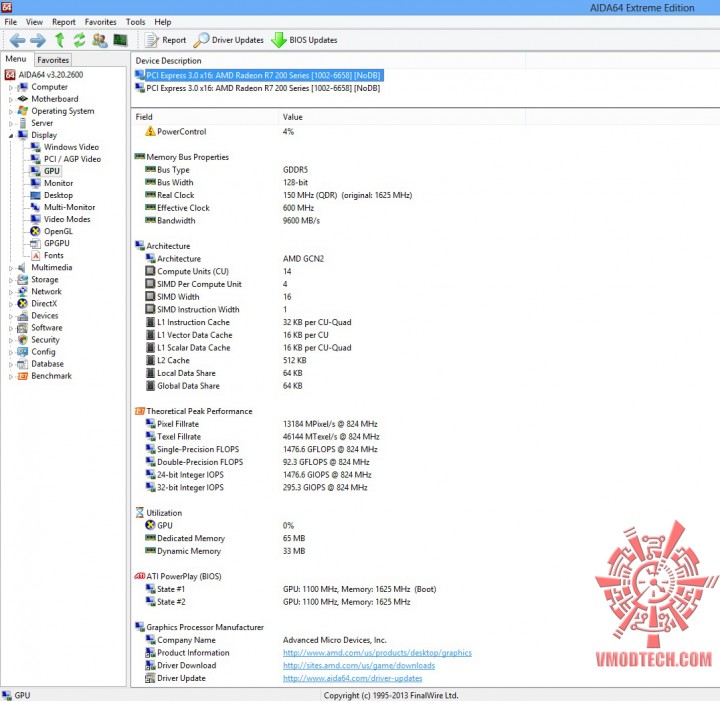Select the Monitor tree item

52,183
